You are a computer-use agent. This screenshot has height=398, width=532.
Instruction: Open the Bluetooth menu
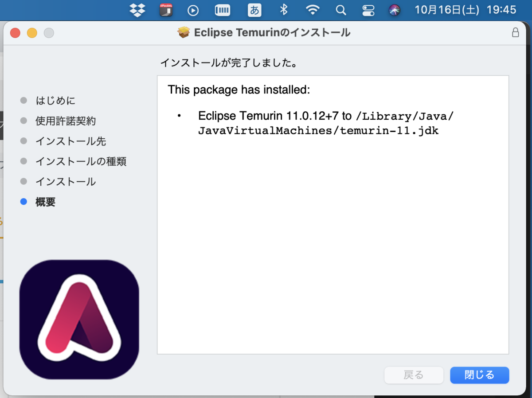coord(283,10)
